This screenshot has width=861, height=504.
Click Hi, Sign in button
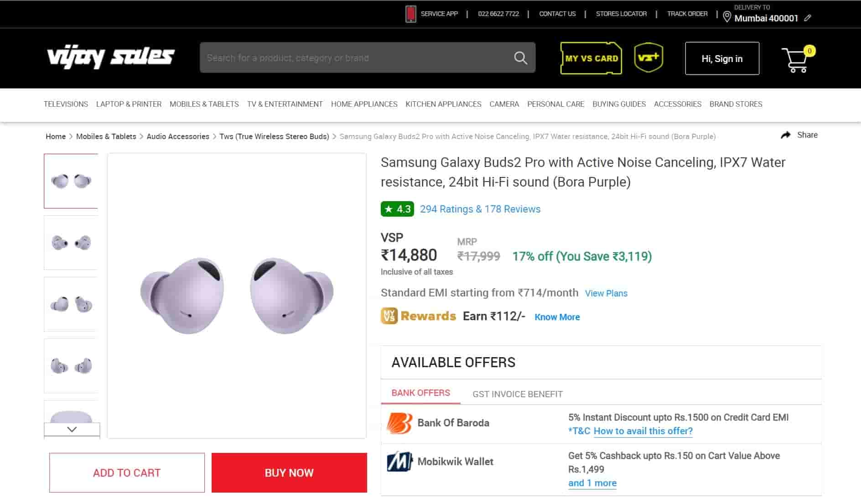722,58
